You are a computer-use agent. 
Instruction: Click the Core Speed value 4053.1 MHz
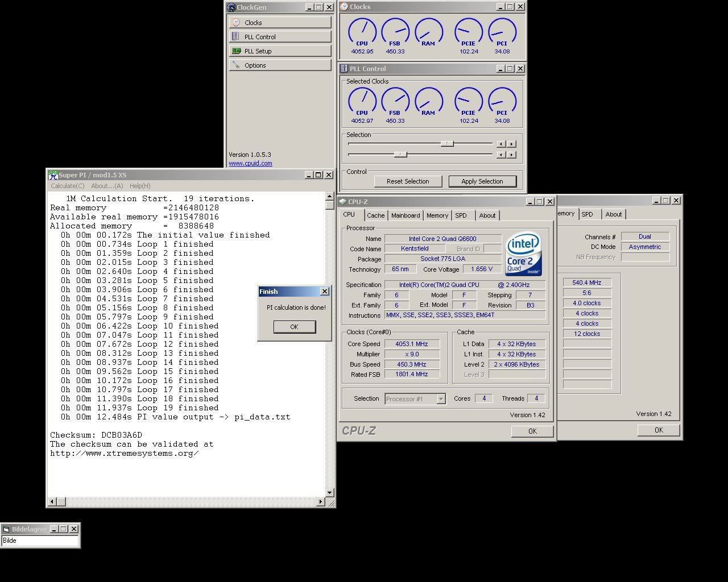pyautogui.click(x=413, y=344)
